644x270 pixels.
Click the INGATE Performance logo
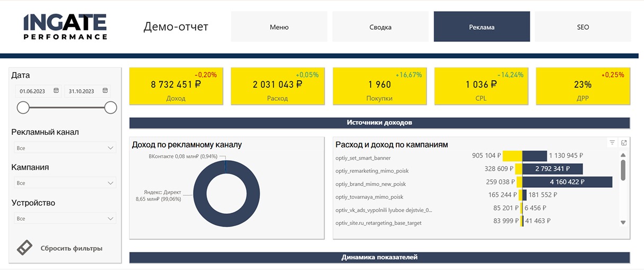click(65, 27)
